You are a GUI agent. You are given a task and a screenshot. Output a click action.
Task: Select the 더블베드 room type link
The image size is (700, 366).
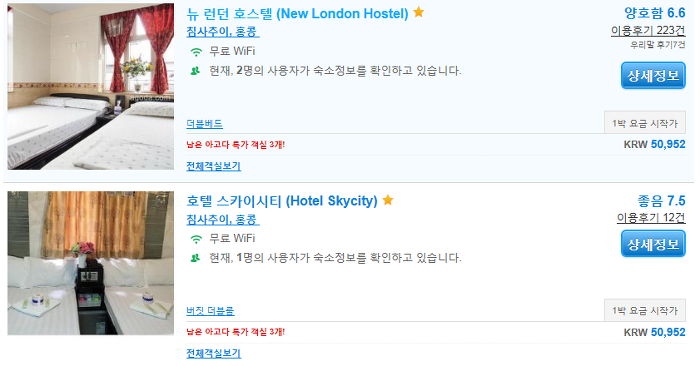click(x=204, y=124)
